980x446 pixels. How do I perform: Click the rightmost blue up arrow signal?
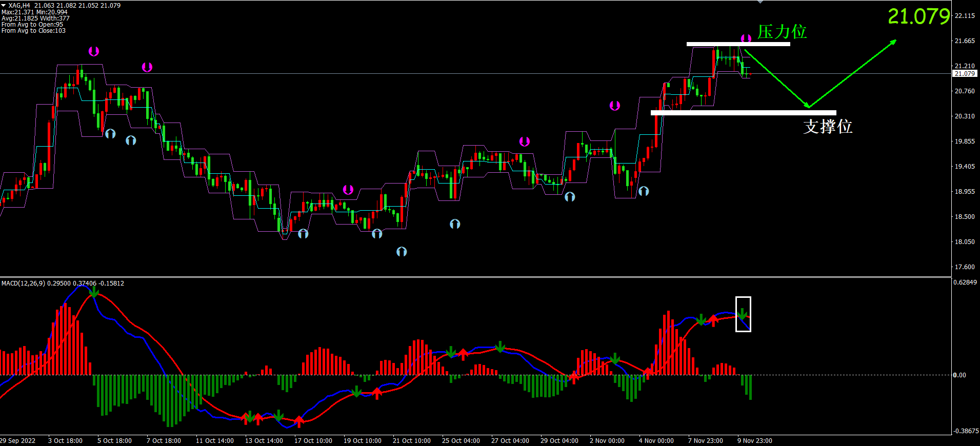pos(644,191)
